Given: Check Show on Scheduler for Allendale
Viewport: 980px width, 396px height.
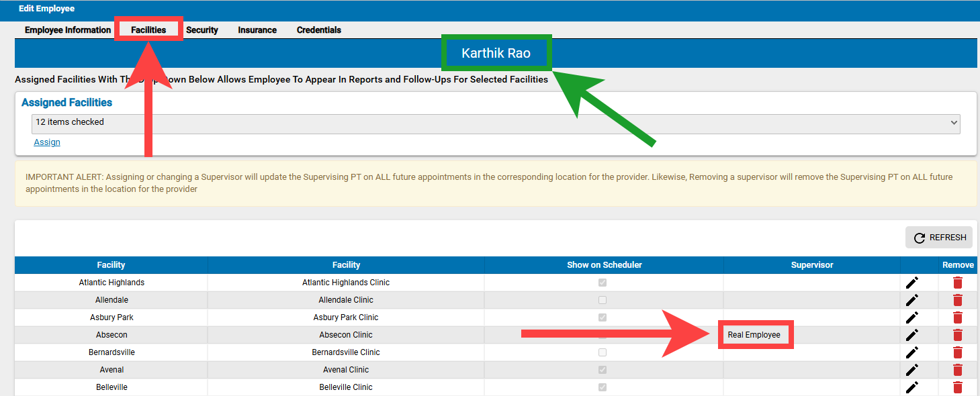Looking at the screenshot, I should pyautogui.click(x=603, y=299).
